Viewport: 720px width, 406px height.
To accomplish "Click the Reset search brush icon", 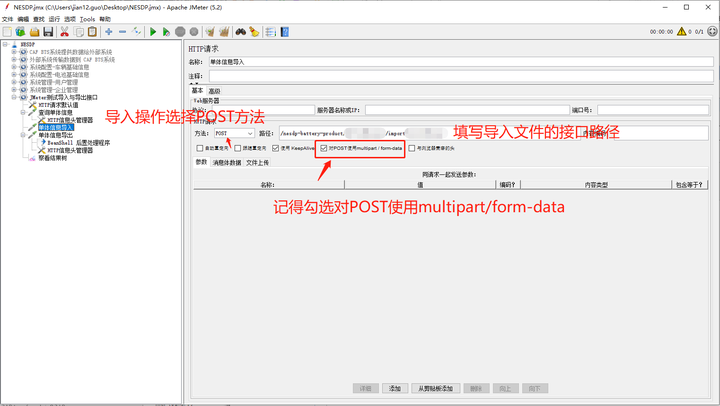I will [x=254, y=32].
